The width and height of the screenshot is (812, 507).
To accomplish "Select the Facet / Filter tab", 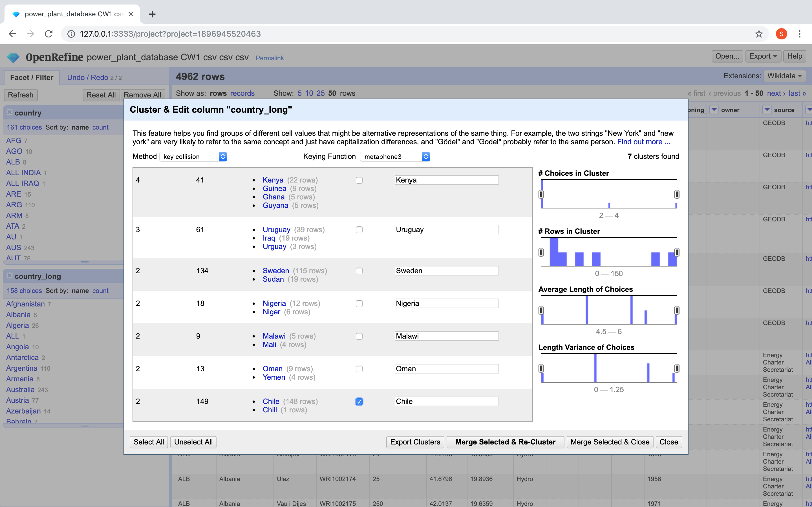I will pyautogui.click(x=32, y=77).
